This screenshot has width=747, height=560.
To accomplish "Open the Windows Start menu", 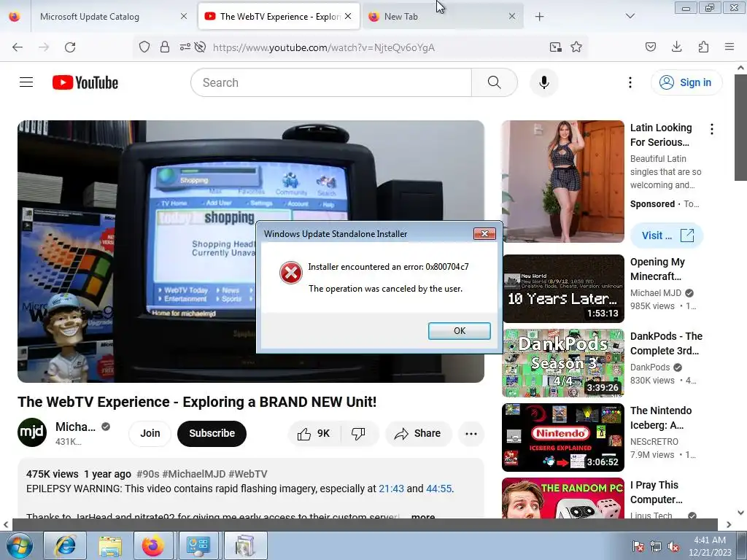I will tap(20, 545).
